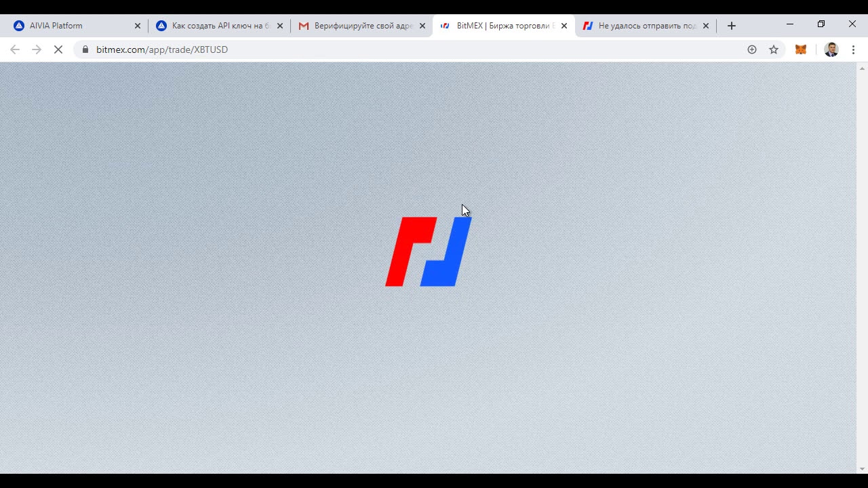Screen dimensions: 868x488
Task: Stop loading the page
Action: 58,49
